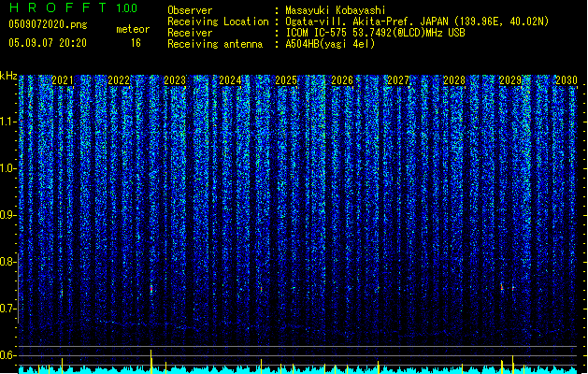The width and height of the screenshot is (588, 374).
Task: Click the red meteor echo after 2022
Action: (x=151, y=289)
